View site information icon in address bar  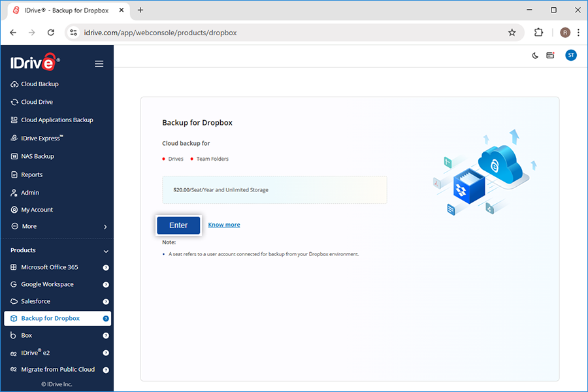pos(74,33)
